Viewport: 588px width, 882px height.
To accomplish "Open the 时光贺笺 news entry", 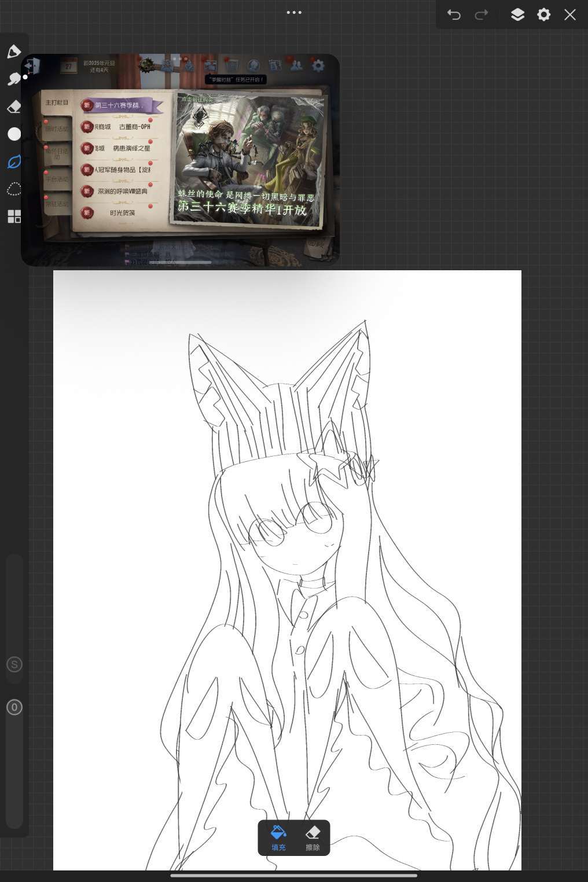I will [122, 213].
